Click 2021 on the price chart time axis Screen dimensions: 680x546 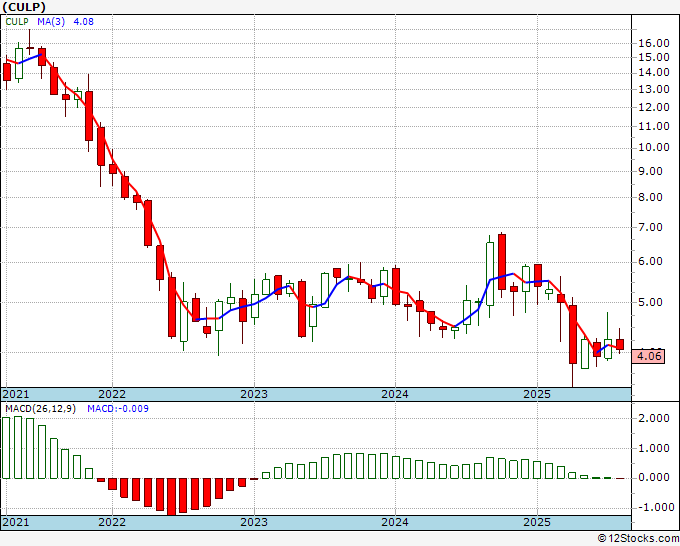pos(16,394)
